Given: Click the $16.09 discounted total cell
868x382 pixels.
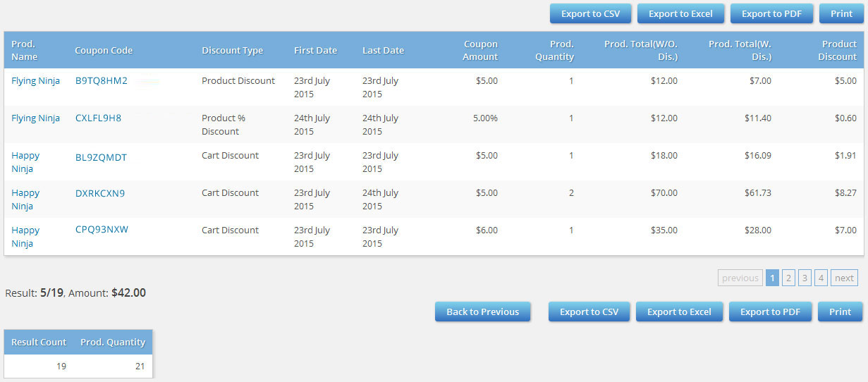Looking at the screenshot, I should click(758, 155).
